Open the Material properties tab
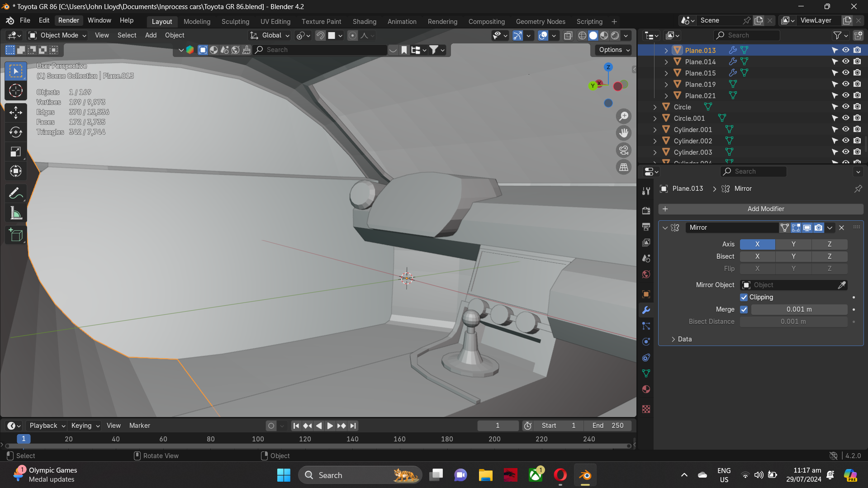Viewport: 868px width, 488px height. point(646,389)
